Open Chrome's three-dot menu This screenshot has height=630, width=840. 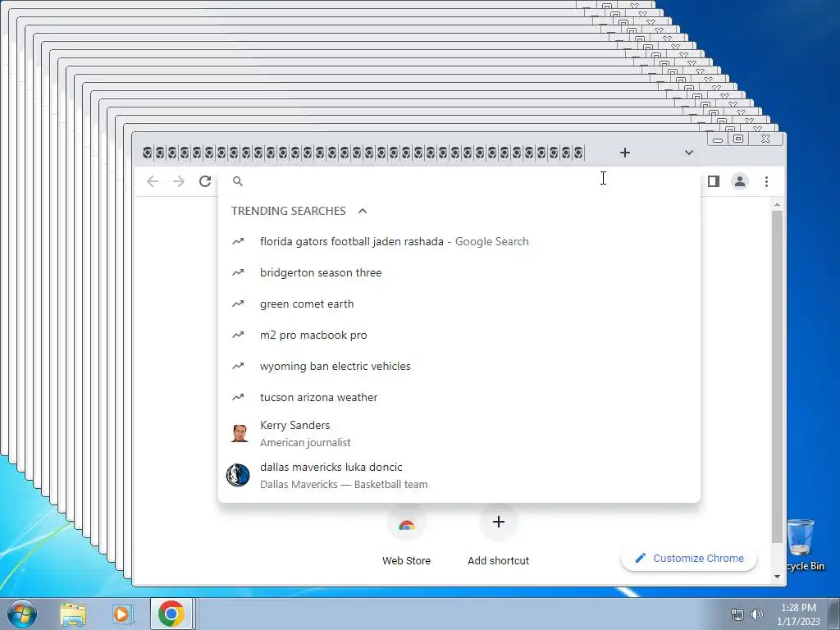pyautogui.click(x=767, y=181)
